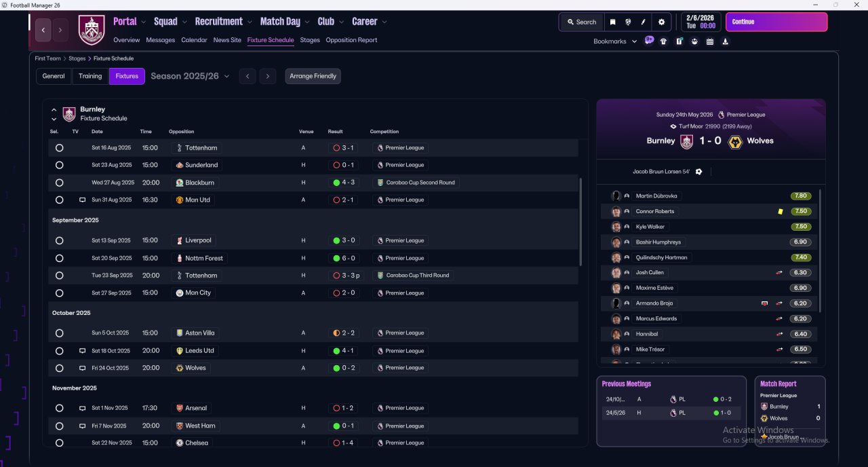
Task: Go to the previous season with left arrow
Action: click(x=248, y=76)
